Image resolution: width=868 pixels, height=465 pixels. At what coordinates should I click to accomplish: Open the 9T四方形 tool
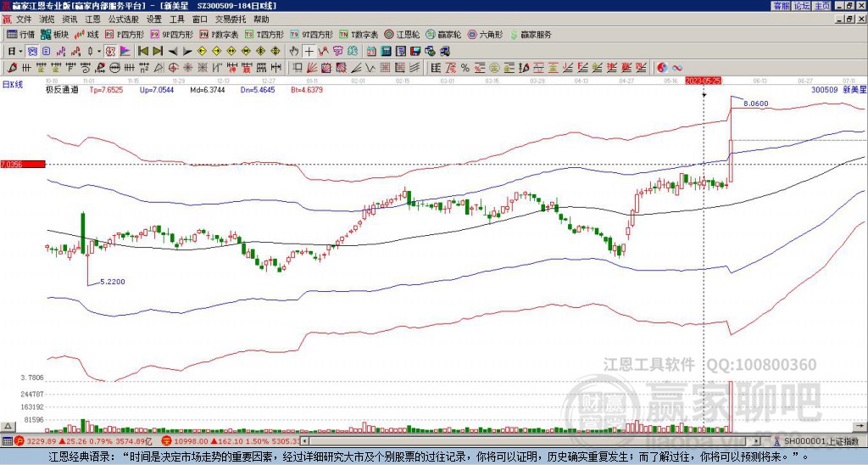point(312,34)
